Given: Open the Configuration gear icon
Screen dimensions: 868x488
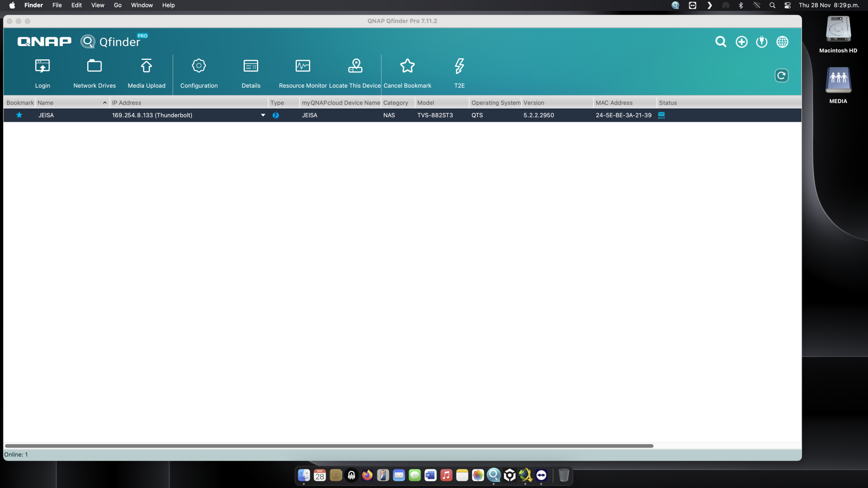Looking at the screenshot, I should pyautogui.click(x=199, y=66).
